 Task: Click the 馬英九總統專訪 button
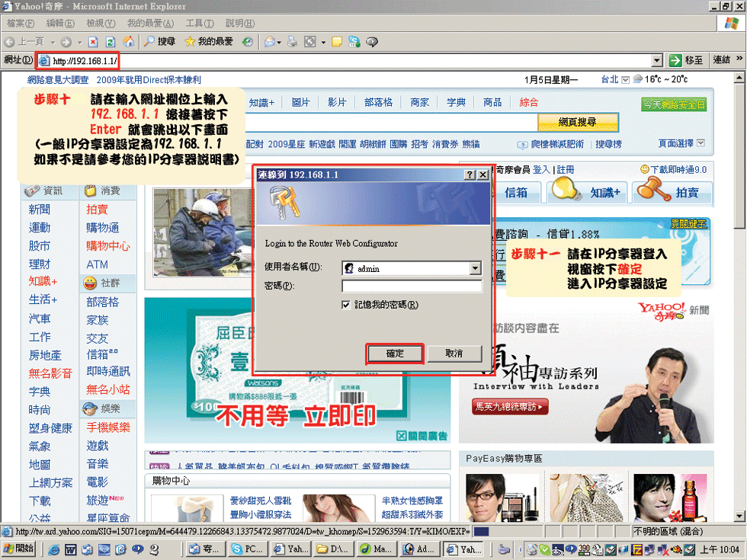coord(510,407)
